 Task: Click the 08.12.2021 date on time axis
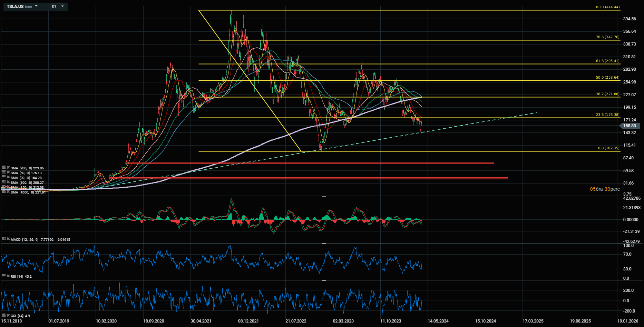tap(248, 321)
